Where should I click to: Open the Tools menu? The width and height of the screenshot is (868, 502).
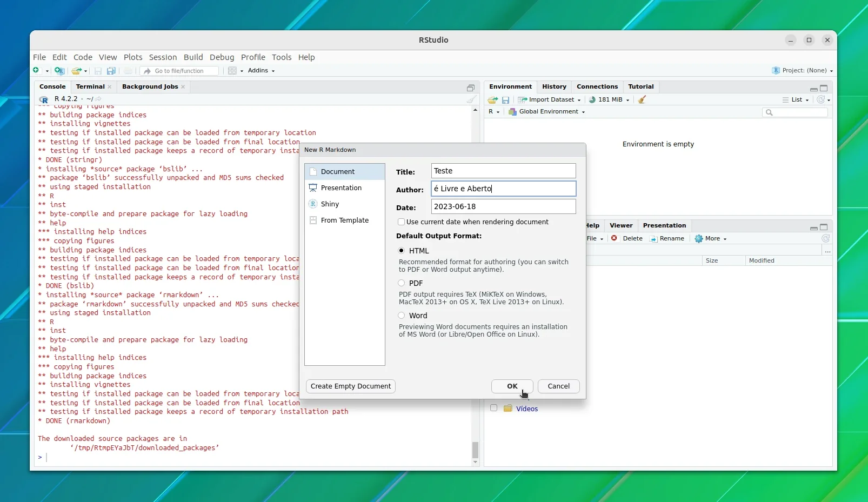pyautogui.click(x=282, y=57)
